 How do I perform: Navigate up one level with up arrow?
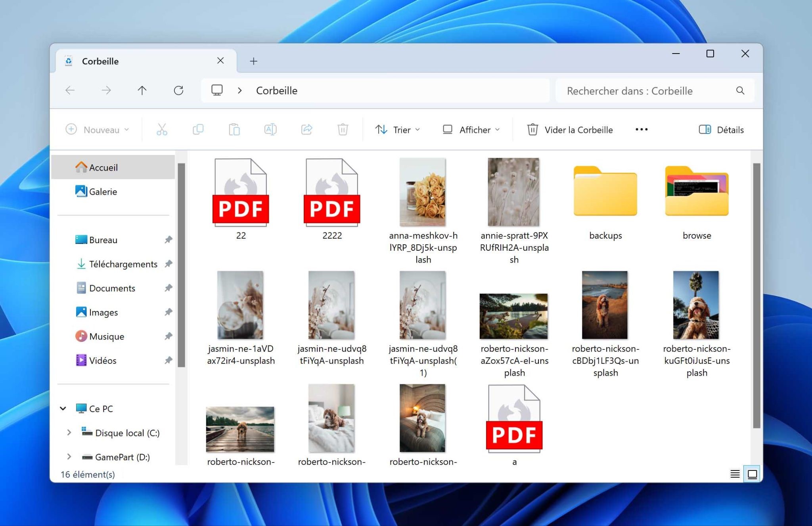(x=142, y=90)
